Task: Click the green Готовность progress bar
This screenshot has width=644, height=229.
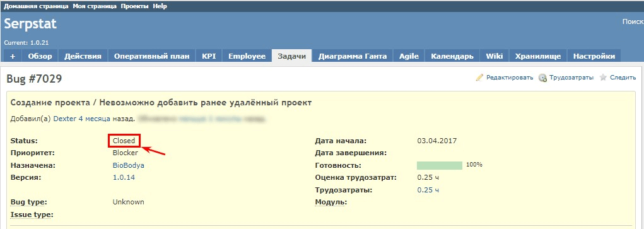Action: (440, 165)
